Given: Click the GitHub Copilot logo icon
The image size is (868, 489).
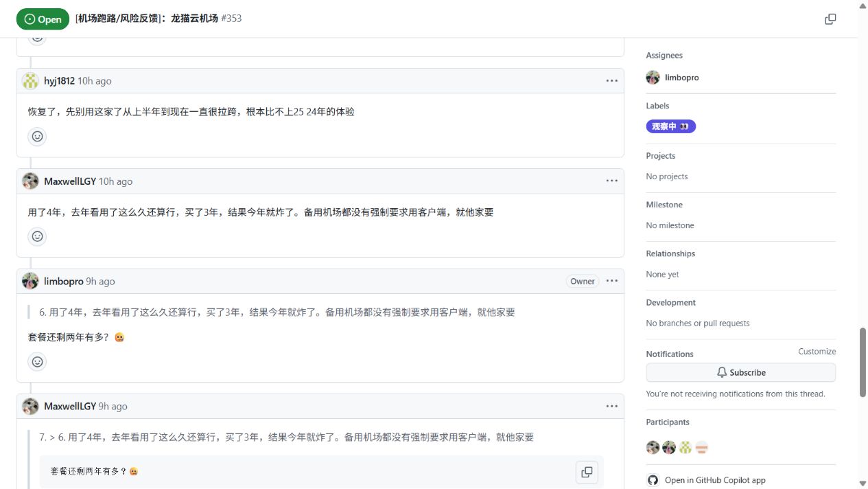Looking at the screenshot, I should (653, 480).
